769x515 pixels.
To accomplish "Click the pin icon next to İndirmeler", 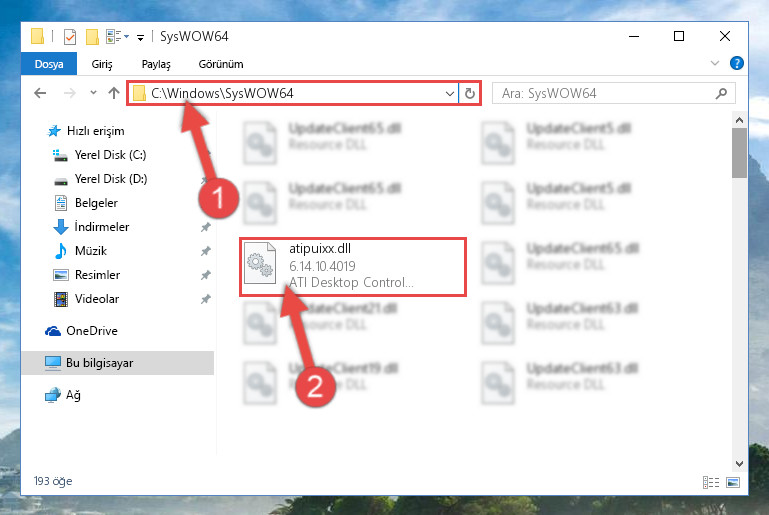I will pyautogui.click(x=205, y=227).
